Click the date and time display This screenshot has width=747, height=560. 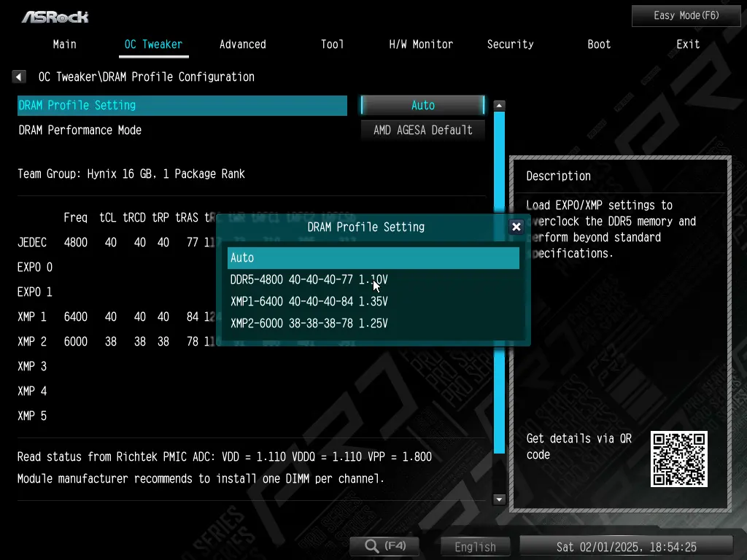pyautogui.click(x=626, y=547)
